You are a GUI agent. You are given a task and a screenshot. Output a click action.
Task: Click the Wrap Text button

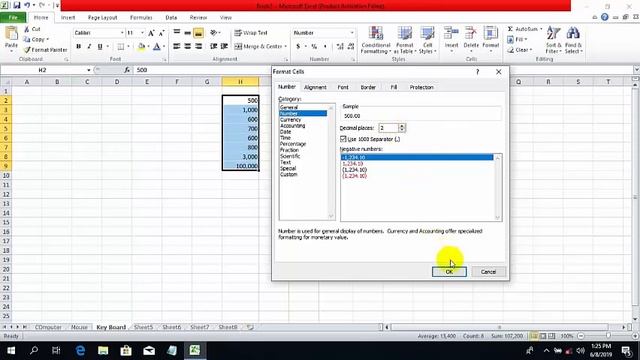[251, 33]
